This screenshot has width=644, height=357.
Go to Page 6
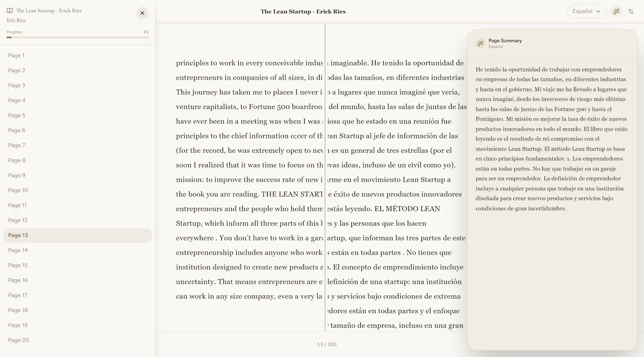click(78, 130)
